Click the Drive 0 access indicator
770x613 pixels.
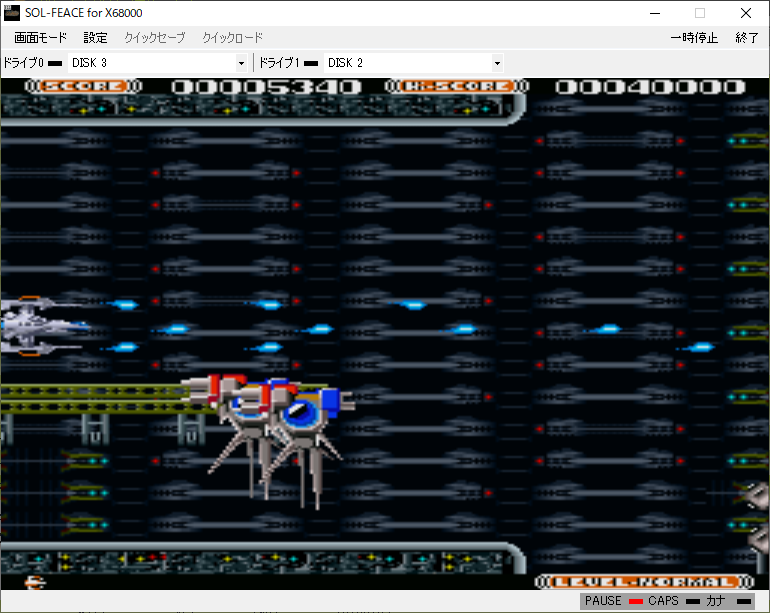(x=55, y=63)
